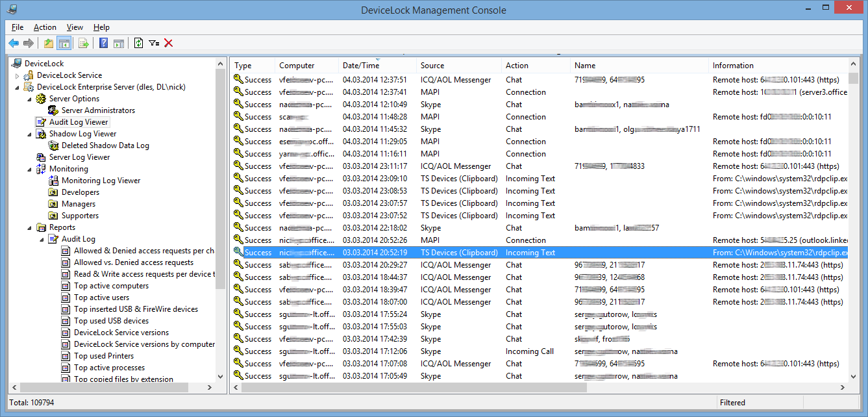Open the Top used Printers report

click(x=104, y=356)
